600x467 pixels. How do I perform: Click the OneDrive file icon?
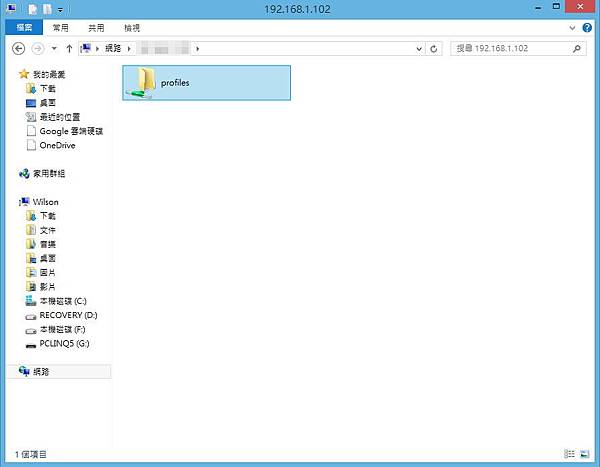point(31,145)
